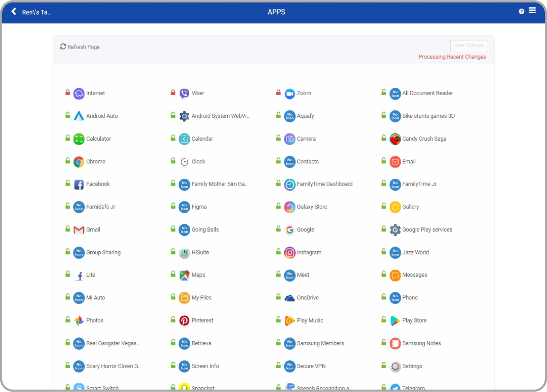Toggle the red lock beside Viber
This screenshot has width=547, height=392.
pyautogui.click(x=173, y=92)
